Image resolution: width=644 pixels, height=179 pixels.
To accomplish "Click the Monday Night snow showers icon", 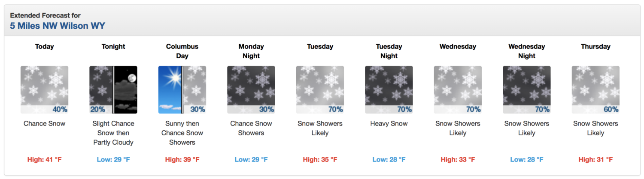I will [x=251, y=89].
